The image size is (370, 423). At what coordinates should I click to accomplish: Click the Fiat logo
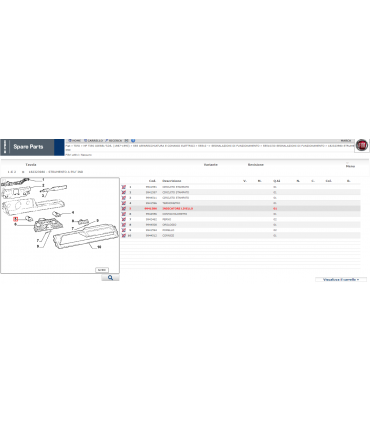362,145
